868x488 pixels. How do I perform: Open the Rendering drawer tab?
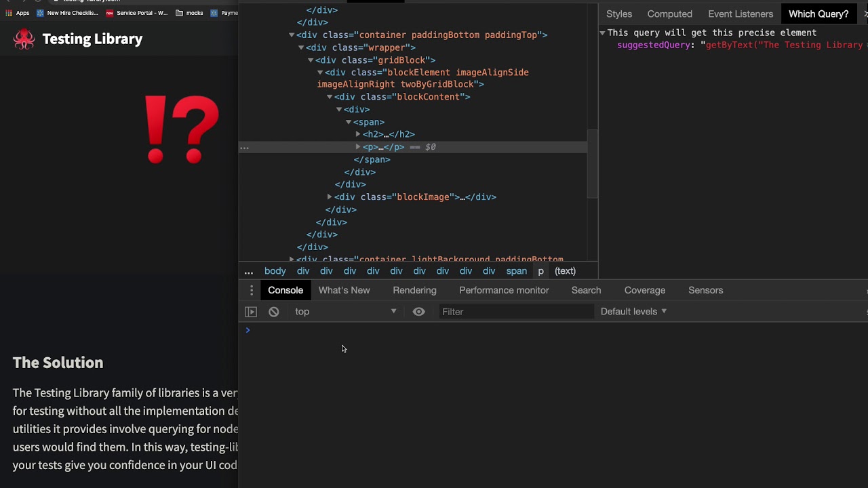[414, 290]
